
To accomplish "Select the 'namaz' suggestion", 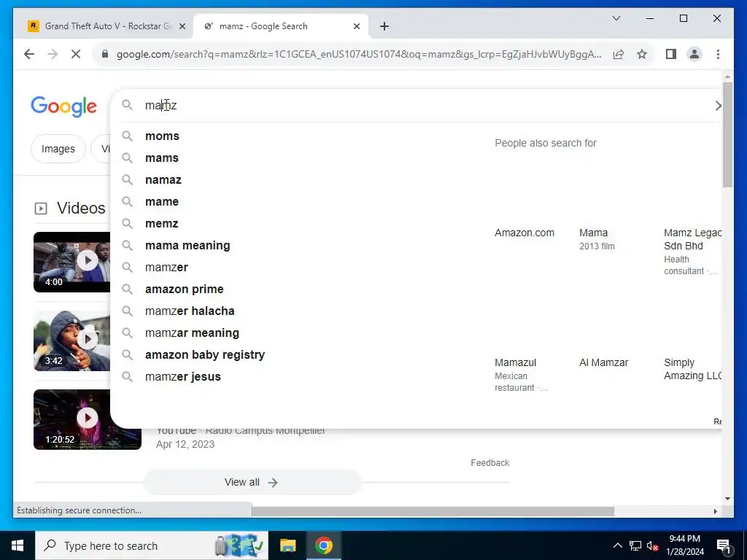I will click(x=163, y=180).
